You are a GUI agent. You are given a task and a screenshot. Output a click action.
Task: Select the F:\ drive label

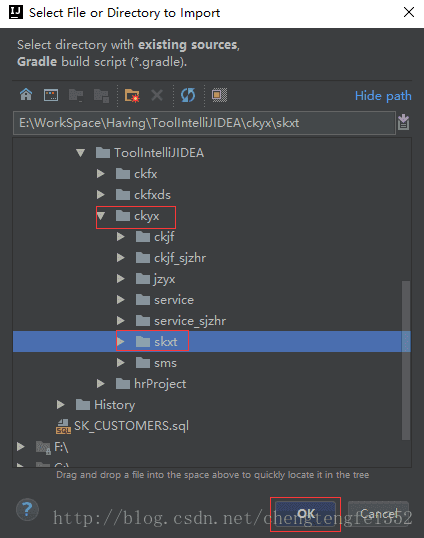pos(61,447)
